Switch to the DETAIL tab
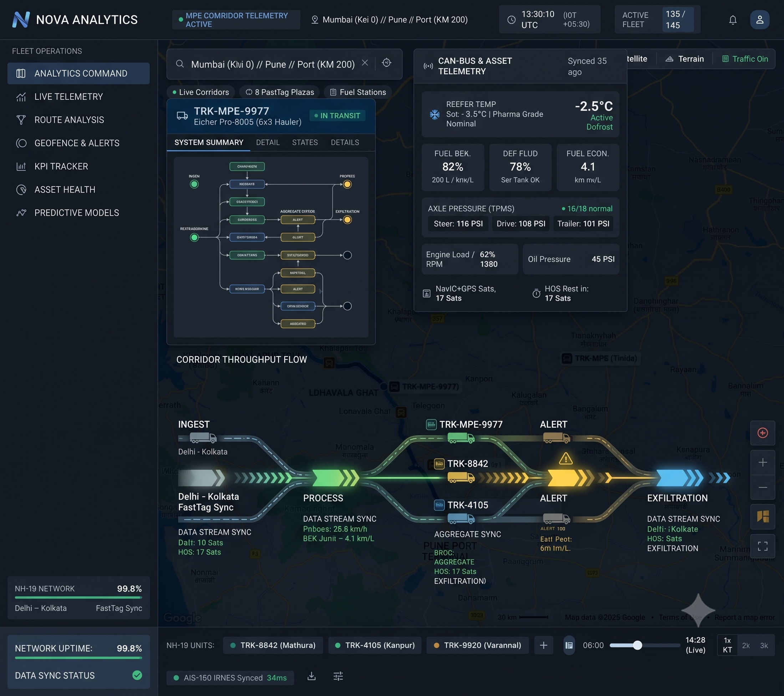The height and width of the screenshot is (696, 784). click(x=268, y=142)
